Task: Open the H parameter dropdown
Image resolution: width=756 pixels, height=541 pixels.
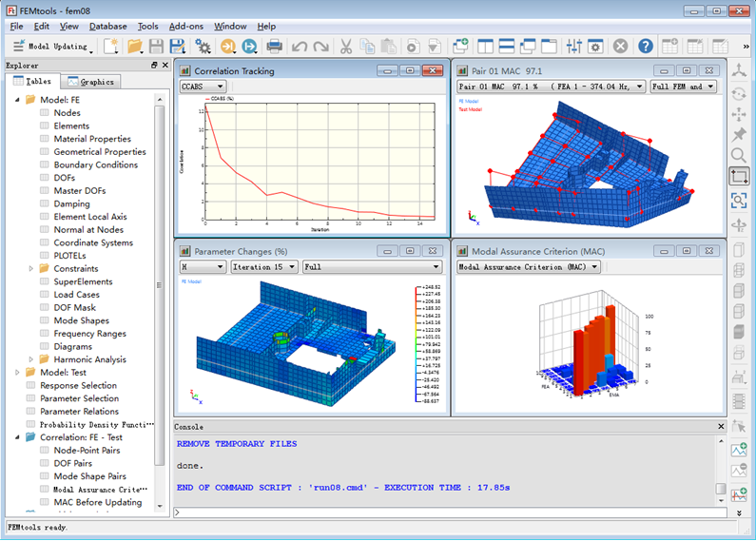Action: 203,266
